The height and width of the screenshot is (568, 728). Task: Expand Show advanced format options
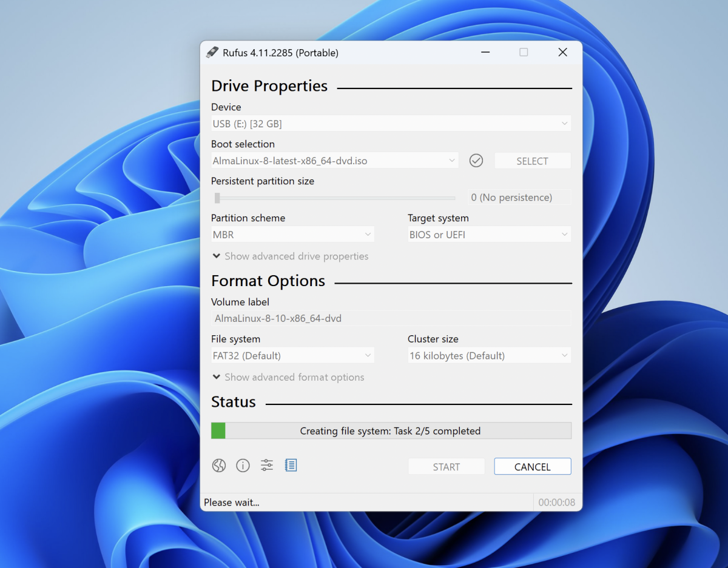click(288, 377)
